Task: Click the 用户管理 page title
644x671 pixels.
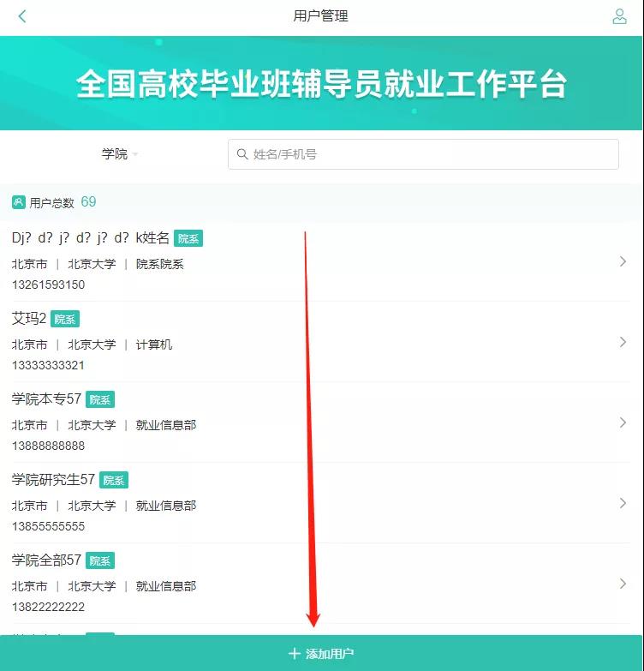Action: (x=321, y=16)
